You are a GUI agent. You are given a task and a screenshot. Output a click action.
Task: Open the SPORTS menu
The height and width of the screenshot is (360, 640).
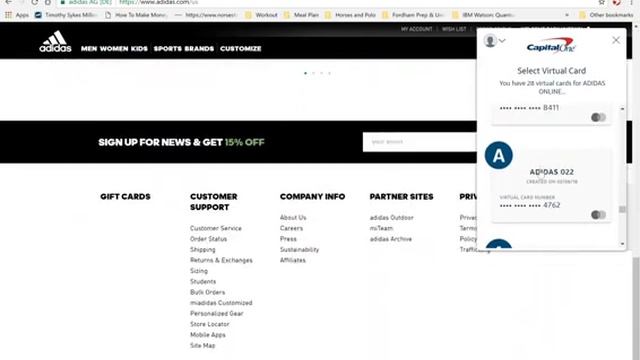pyautogui.click(x=168, y=49)
